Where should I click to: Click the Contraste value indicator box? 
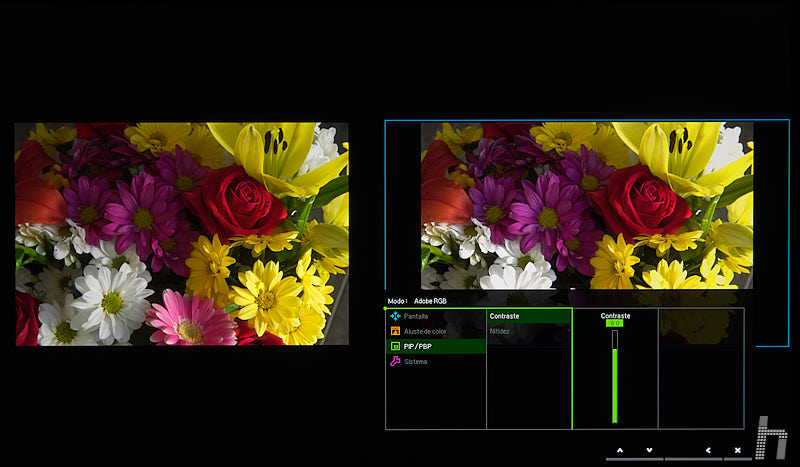615,324
